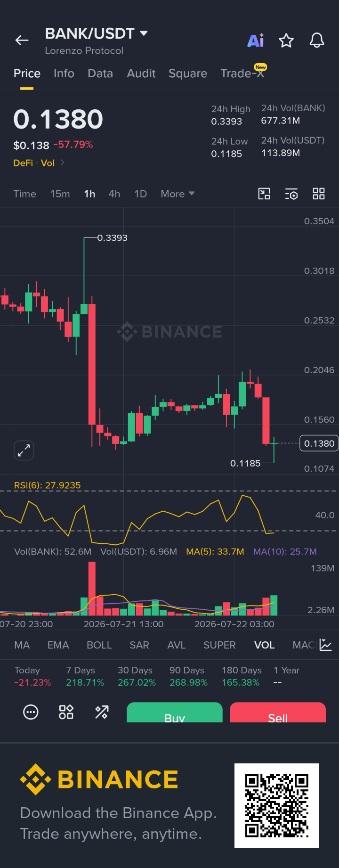339x868 pixels.
Task: Tap the Binance logo in the footer
Action: click(99, 779)
